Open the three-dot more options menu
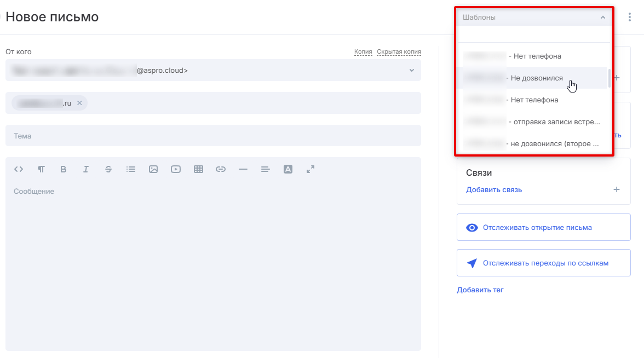Viewport: 644px width, 358px height. point(630,18)
